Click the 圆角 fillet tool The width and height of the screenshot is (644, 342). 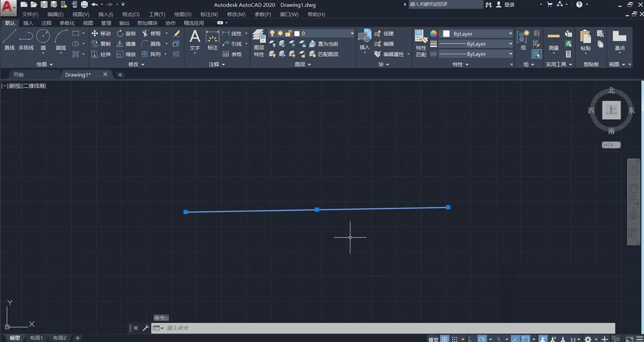click(x=151, y=44)
